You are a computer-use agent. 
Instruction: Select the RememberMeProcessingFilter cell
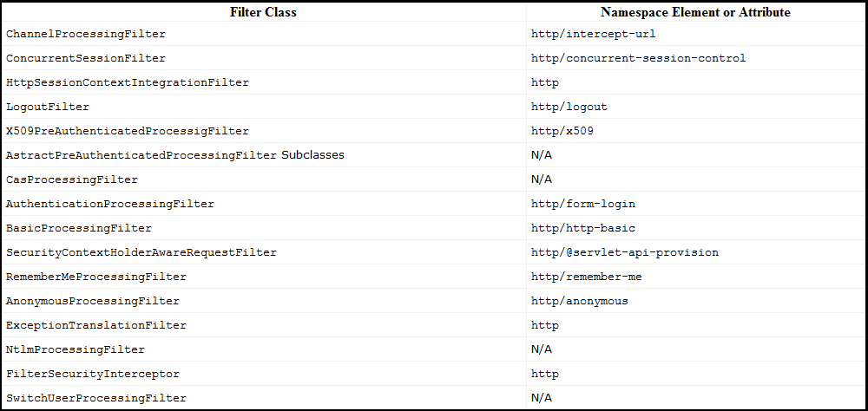tap(96, 277)
